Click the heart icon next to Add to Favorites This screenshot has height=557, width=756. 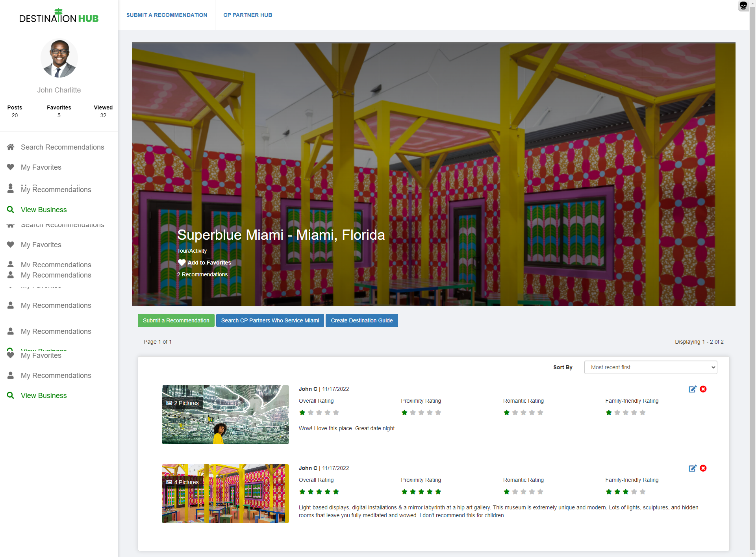point(182,263)
